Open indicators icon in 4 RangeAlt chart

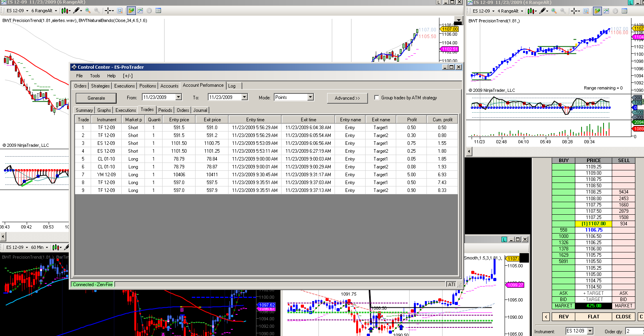(x=606, y=11)
